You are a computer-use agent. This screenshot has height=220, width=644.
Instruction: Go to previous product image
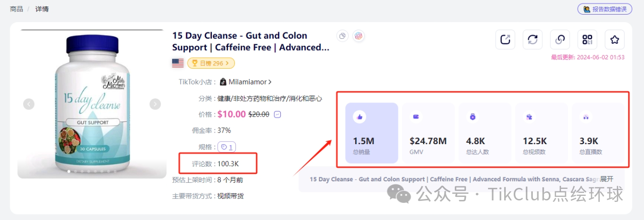click(29, 104)
